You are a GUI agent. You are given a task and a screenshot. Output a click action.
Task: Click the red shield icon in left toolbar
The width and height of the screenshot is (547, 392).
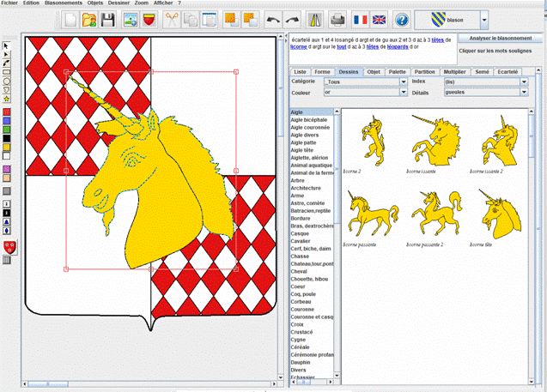pos(10,247)
